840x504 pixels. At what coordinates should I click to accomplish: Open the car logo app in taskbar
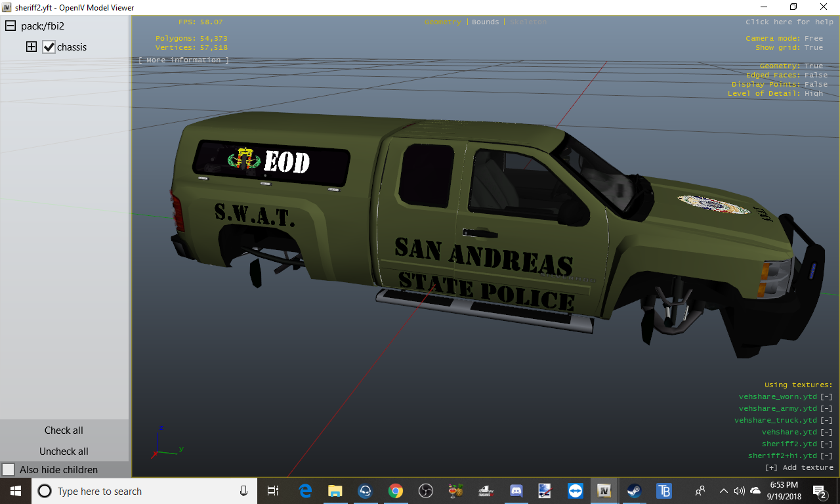[x=486, y=491]
